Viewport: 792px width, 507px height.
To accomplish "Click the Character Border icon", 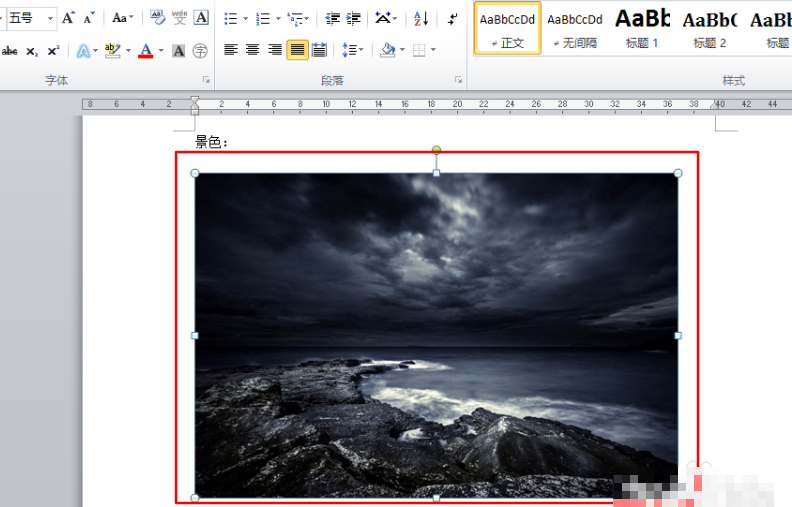I will point(201,18).
